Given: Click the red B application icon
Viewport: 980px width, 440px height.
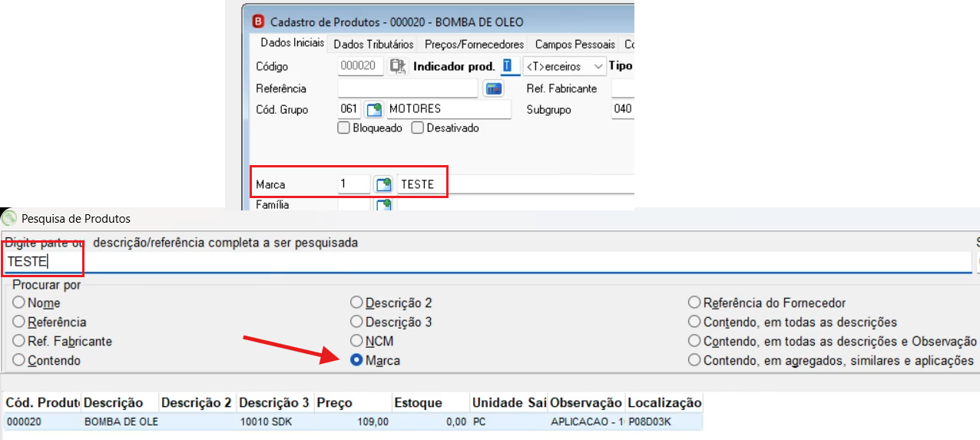Looking at the screenshot, I should pos(258,22).
